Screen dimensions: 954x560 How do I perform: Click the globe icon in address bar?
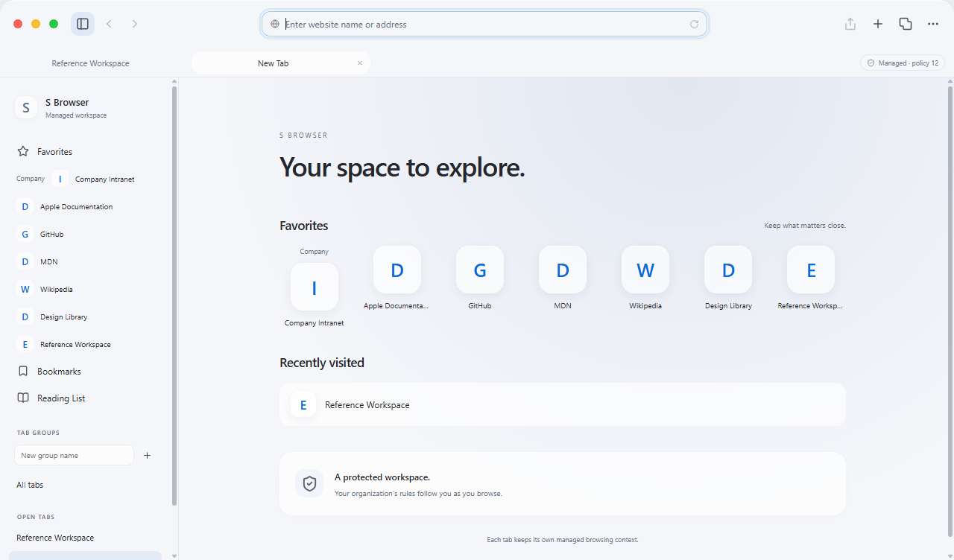tap(275, 24)
